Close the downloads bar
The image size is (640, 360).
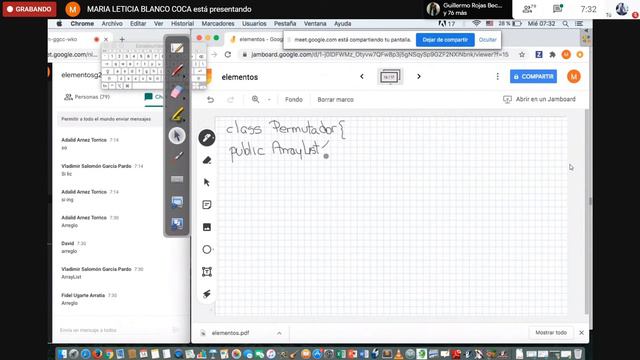[x=582, y=333]
